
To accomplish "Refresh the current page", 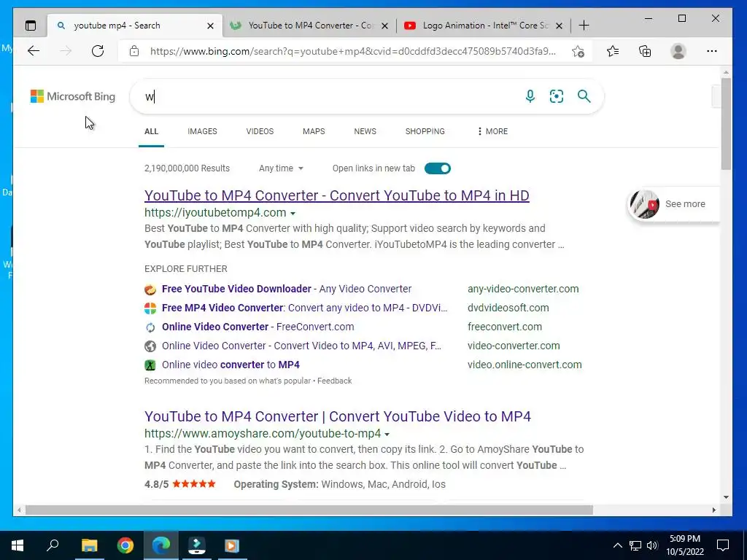I will [98, 51].
